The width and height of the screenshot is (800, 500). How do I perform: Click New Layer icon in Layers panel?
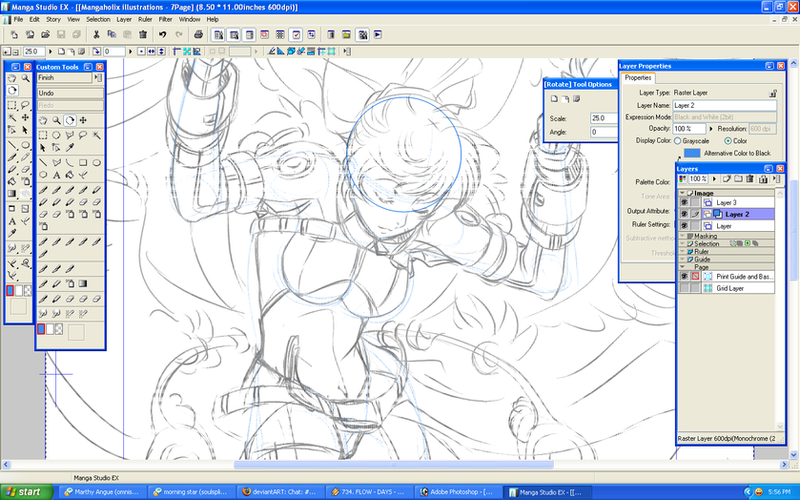click(727, 179)
